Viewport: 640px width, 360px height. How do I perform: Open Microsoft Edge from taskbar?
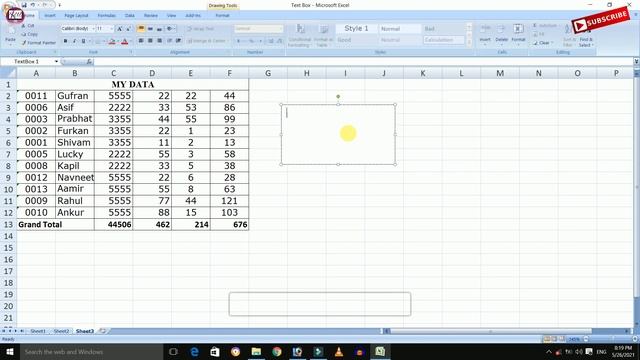[x=194, y=352]
